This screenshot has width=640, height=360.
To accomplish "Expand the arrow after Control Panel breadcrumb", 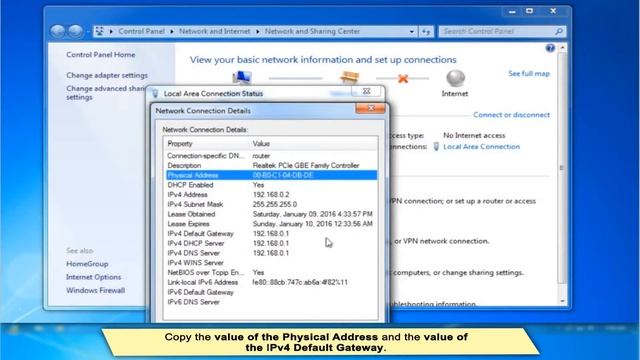I will tap(172, 31).
